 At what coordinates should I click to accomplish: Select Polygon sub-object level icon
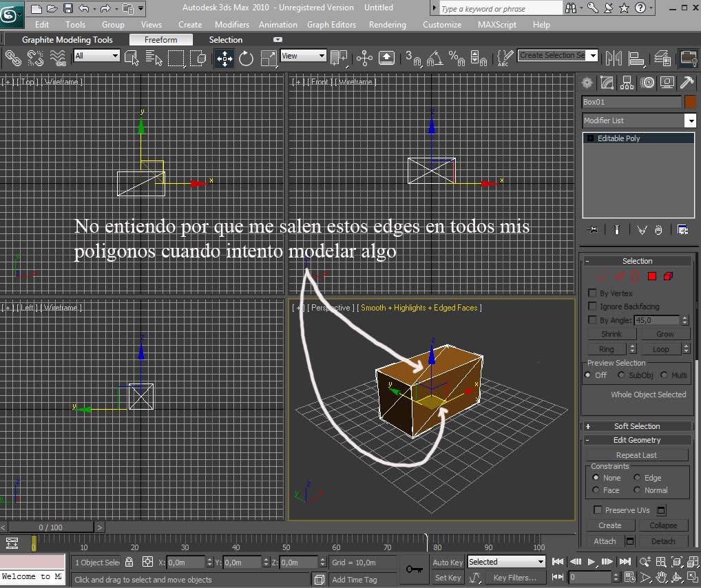652,276
